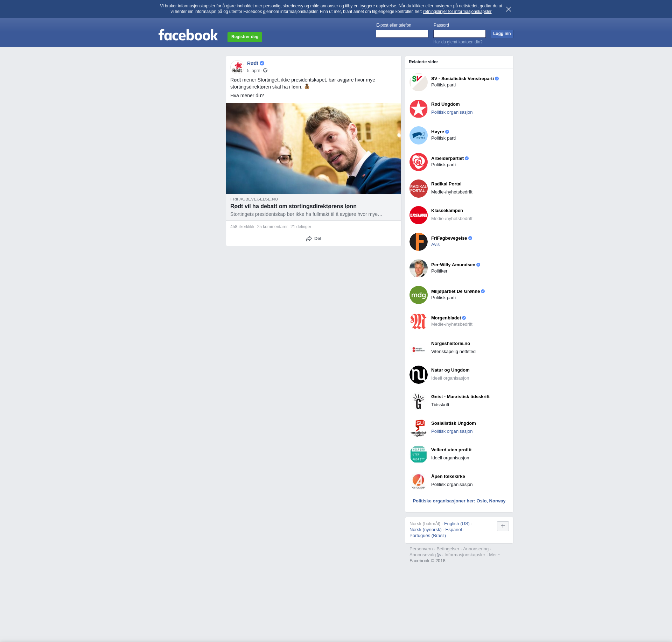Open SV Sosialistisk Venstreparti logo
Image resolution: width=672 pixels, height=642 pixels.
(x=419, y=82)
